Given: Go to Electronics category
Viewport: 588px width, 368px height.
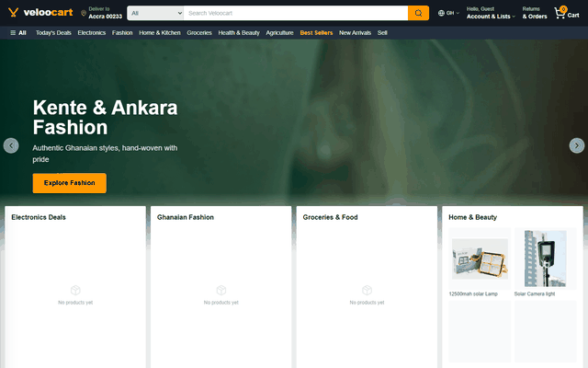Looking at the screenshot, I should (x=92, y=33).
